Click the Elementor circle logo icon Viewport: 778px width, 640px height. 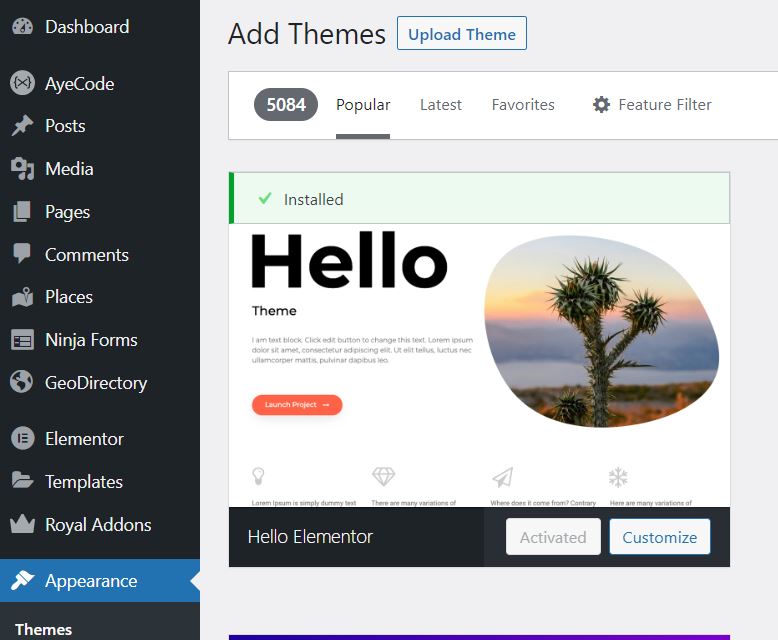22,439
